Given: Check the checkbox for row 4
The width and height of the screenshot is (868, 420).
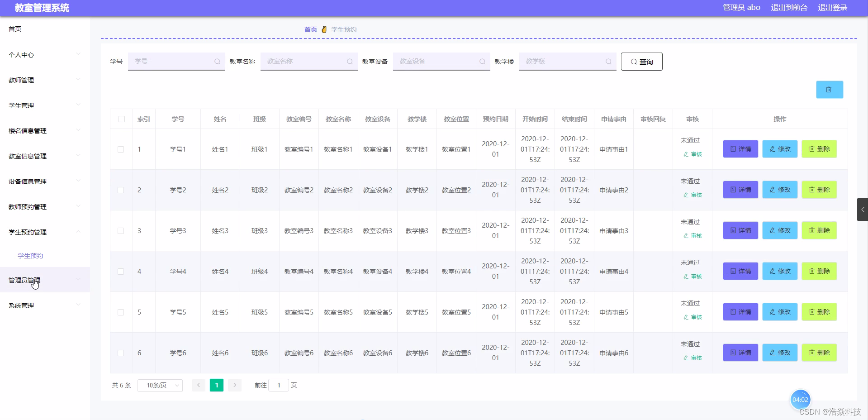Looking at the screenshot, I should [121, 271].
